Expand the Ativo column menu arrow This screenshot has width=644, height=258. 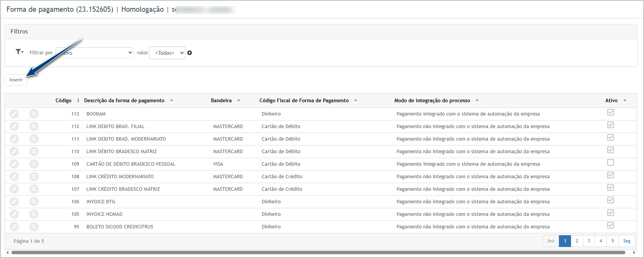[x=625, y=101]
